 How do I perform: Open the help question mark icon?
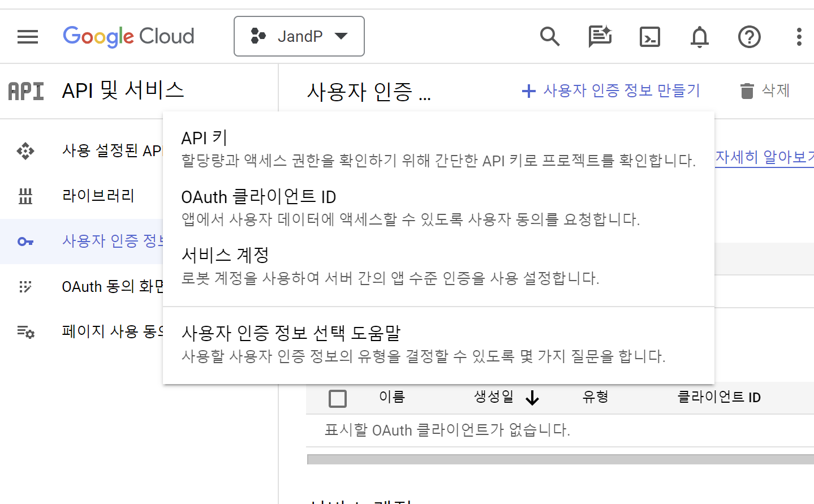click(750, 37)
